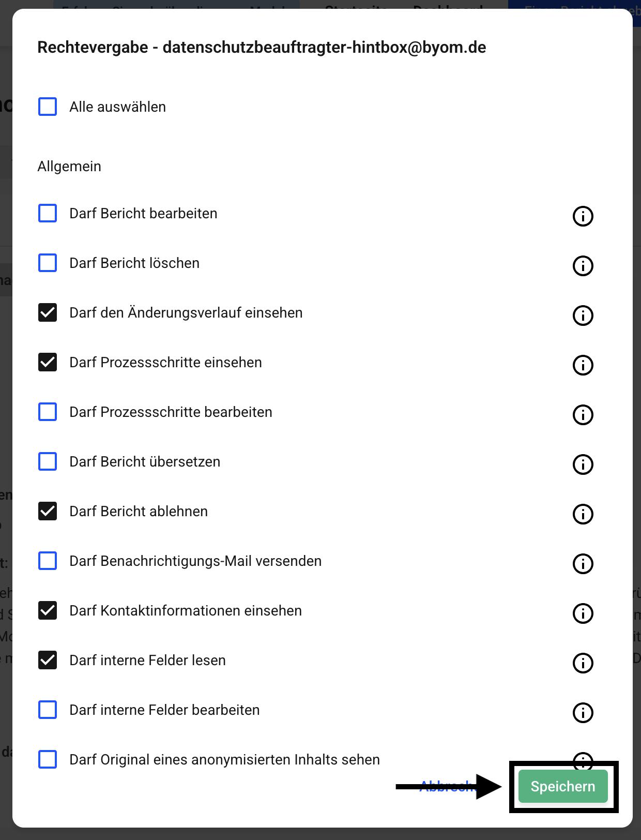Tick the 'Darf Bericht löschen' checkbox
641x840 pixels.
(48, 263)
